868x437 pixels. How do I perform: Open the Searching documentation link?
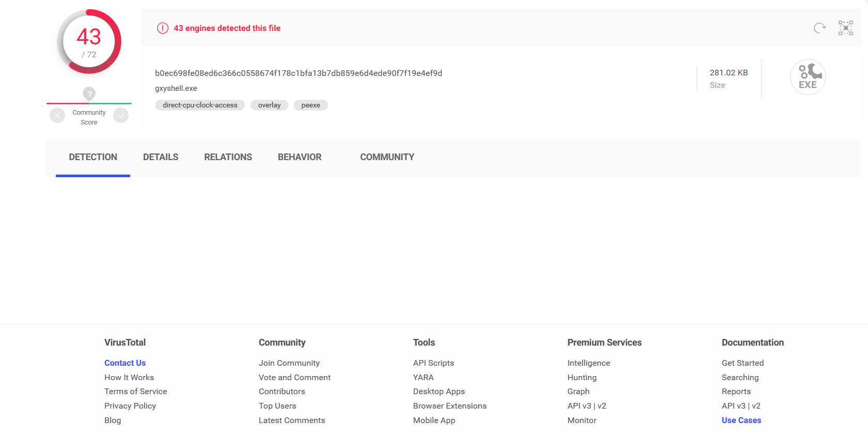740,377
